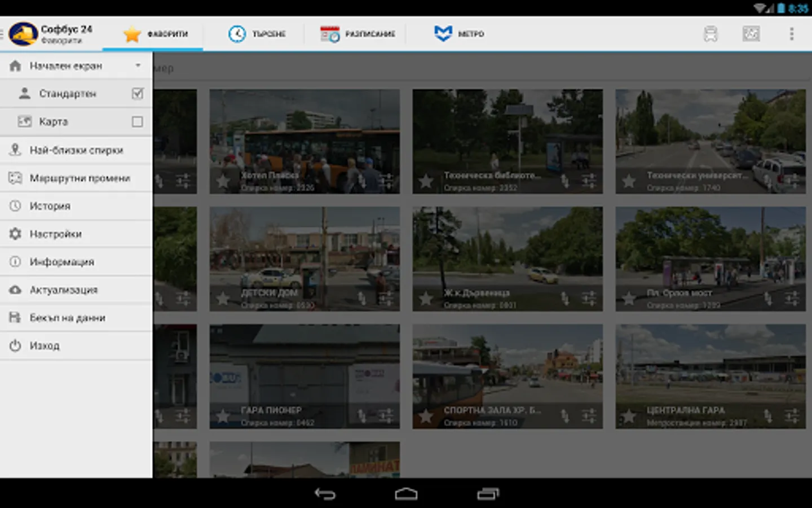This screenshot has width=812, height=508.
Task: Toggle the favorite star on Технически университ... card
Action: tap(629, 181)
